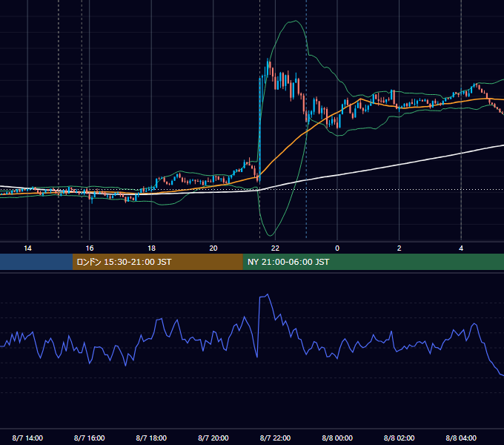Click hour label 2 on price axis
504x445 pixels.
[x=399, y=248]
